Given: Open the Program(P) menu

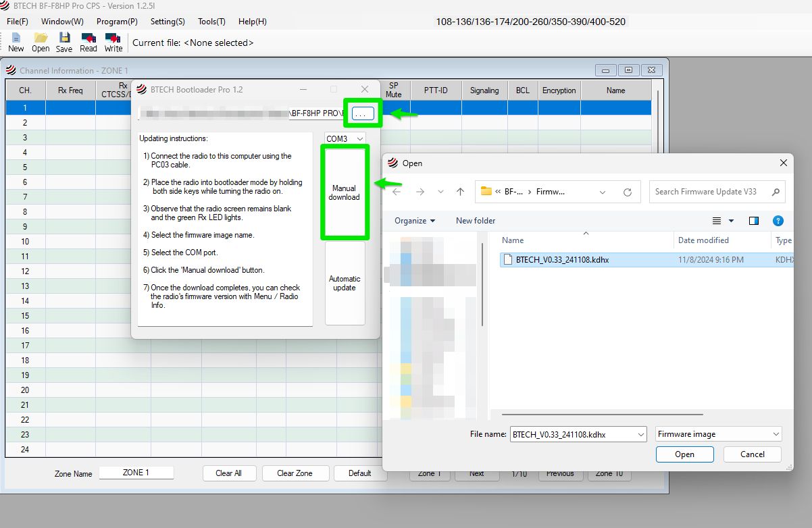Looking at the screenshot, I should (117, 22).
